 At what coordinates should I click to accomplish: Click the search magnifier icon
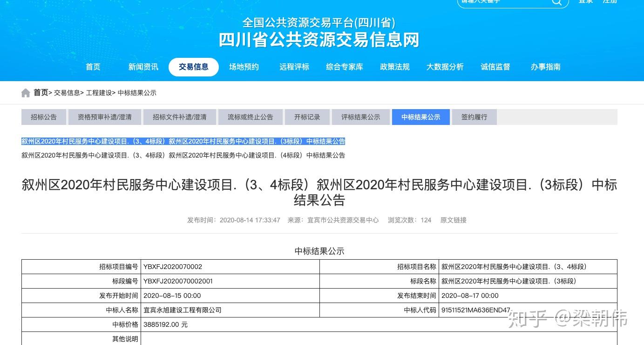point(557,2)
